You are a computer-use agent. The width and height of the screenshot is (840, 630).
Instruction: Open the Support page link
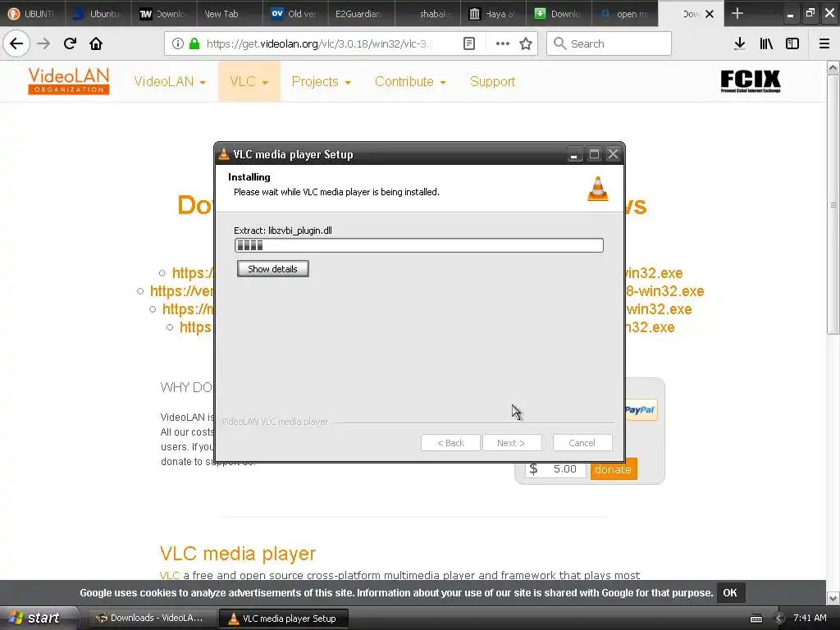pyautogui.click(x=492, y=81)
